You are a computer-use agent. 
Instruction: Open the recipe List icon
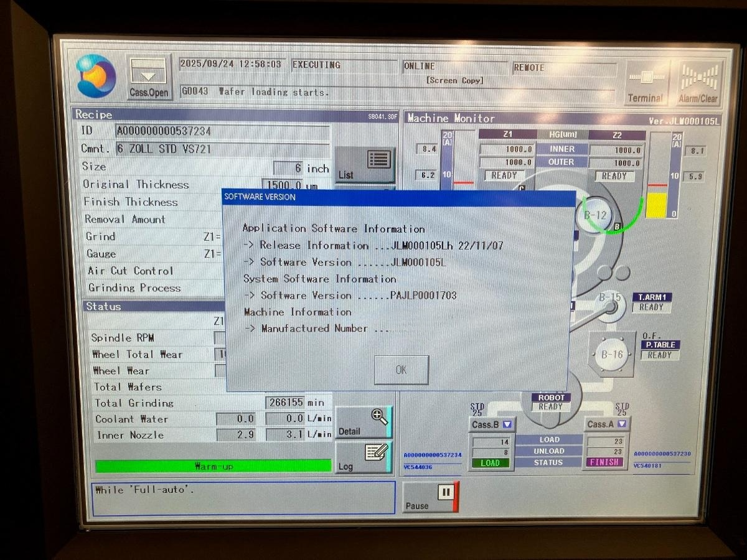click(x=365, y=163)
